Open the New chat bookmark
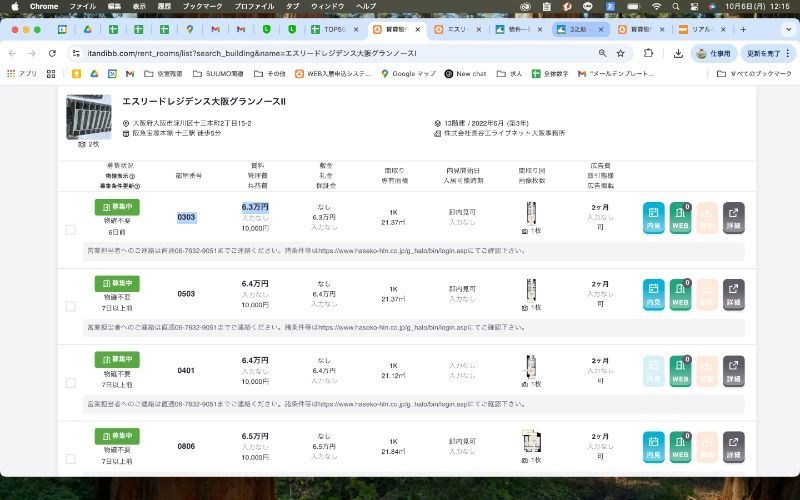Screen dimensions: 800x500 tap(465, 74)
